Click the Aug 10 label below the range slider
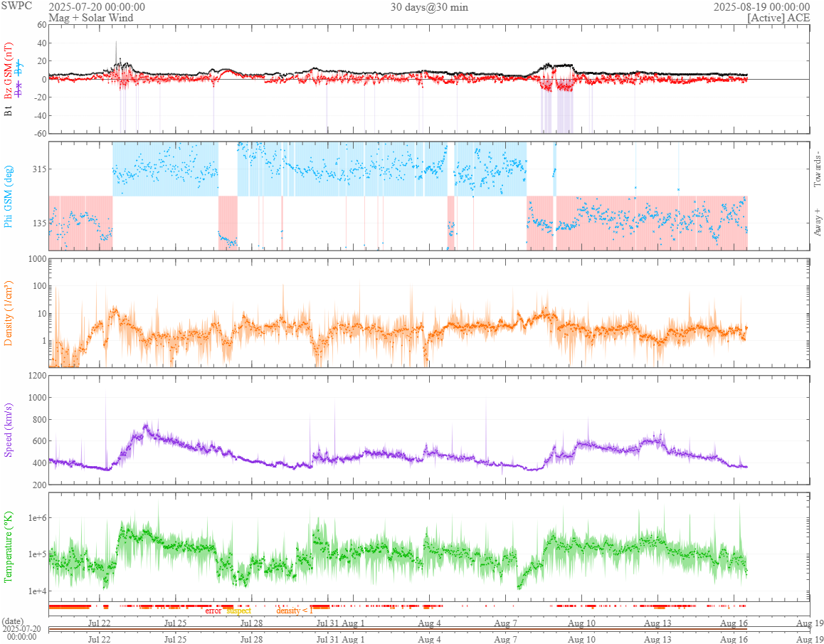This screenshot has width=824, height=644. 581,639
